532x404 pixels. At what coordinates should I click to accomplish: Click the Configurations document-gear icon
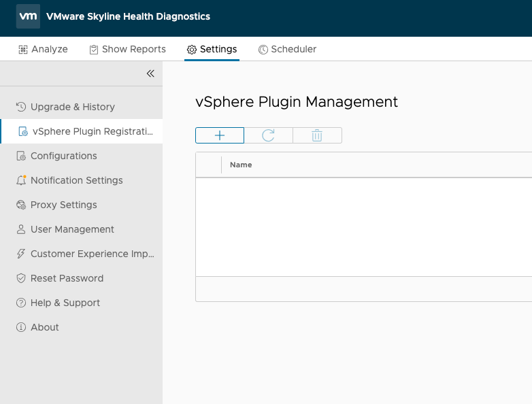(21, 156)
